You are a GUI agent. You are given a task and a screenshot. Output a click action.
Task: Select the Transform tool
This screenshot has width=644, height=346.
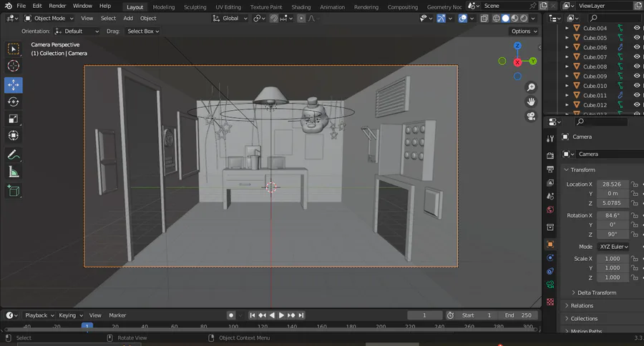(14, 135)
